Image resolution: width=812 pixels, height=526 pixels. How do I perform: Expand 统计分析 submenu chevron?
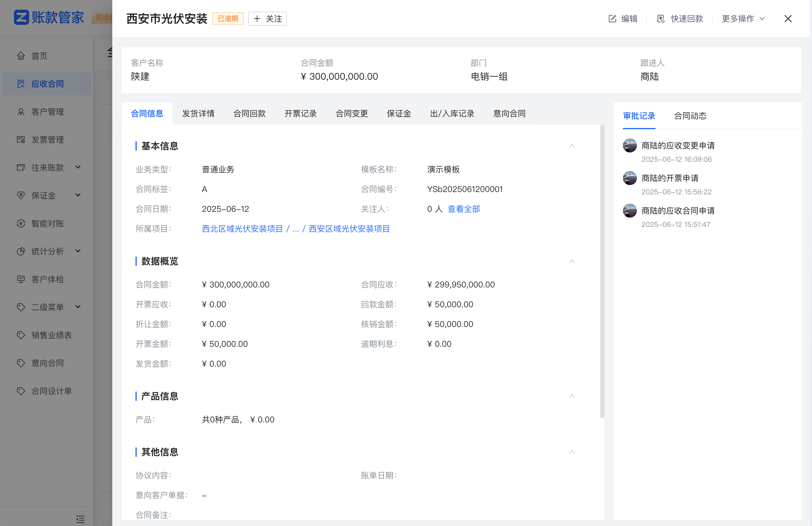[78, 251]
